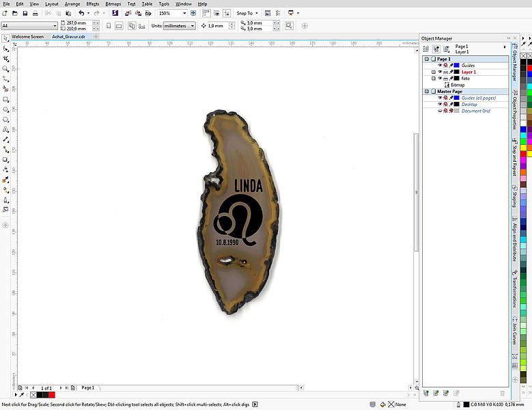Toggle the Show rulers icon
Image resolution: width=532 pixels, height=410 pixels.
pyautogui.click(x=206, y=13)
